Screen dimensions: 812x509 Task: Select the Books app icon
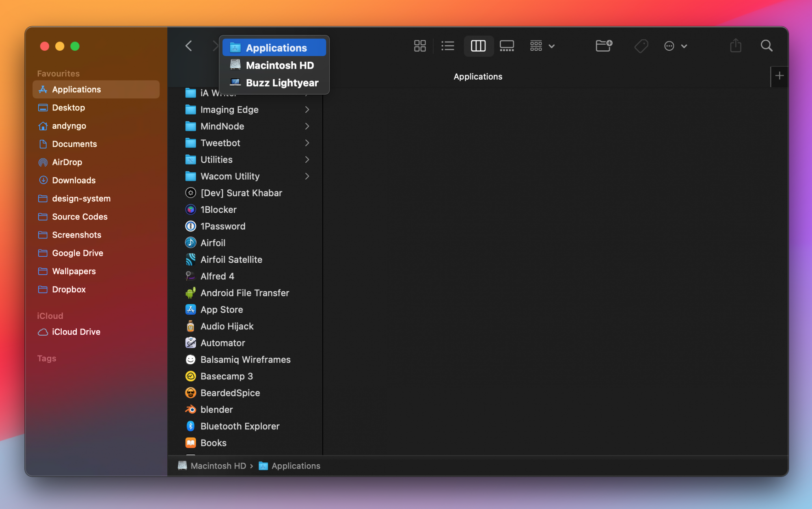pyautogui.click(x=190, y=443)
